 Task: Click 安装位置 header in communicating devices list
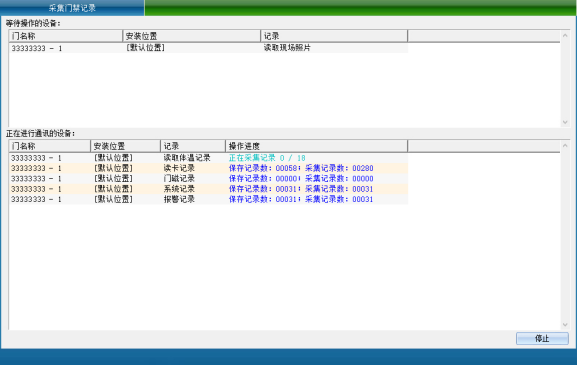[x=125, y=146]
